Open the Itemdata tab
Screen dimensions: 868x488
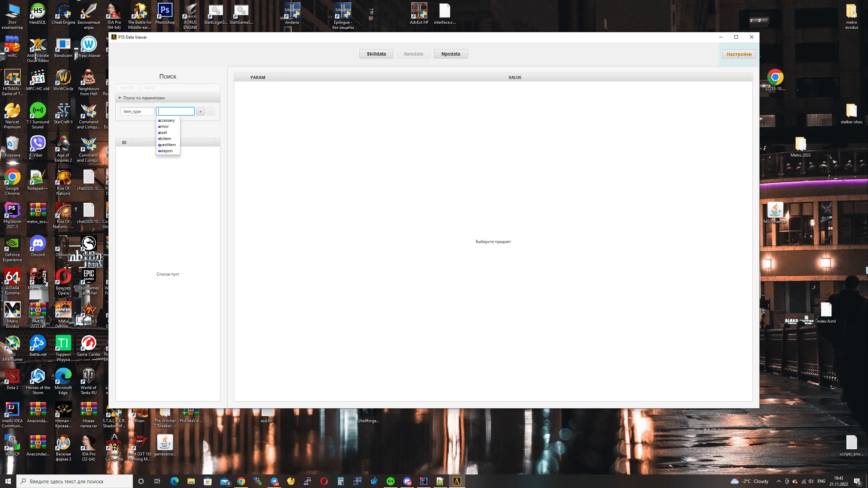click(x=413, y=54)
